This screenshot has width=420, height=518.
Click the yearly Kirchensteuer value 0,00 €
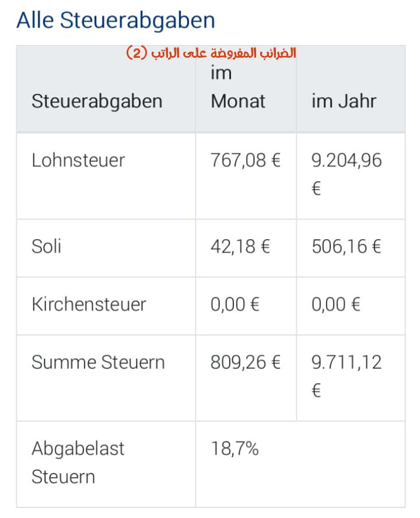336,304
